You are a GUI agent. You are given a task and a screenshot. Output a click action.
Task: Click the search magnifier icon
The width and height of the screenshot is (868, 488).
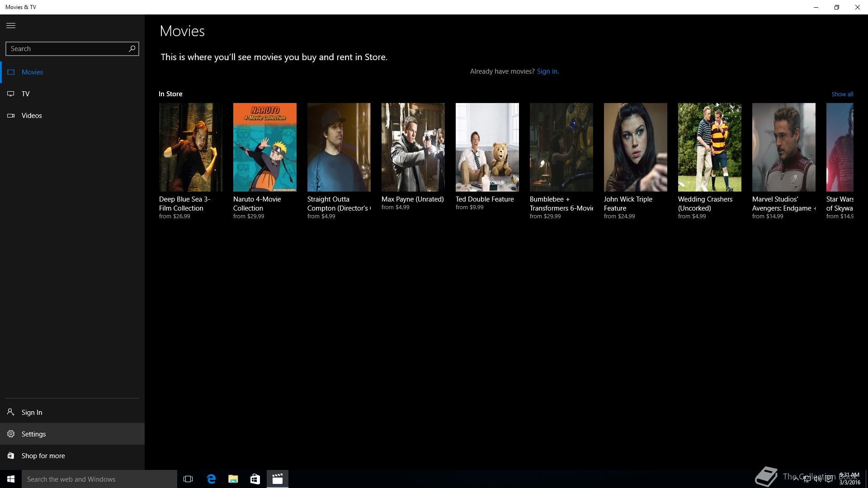point(132,49)
